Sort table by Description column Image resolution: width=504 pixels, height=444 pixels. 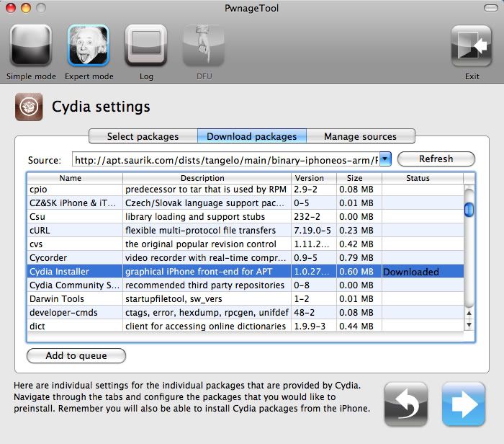tap(207, 178)
